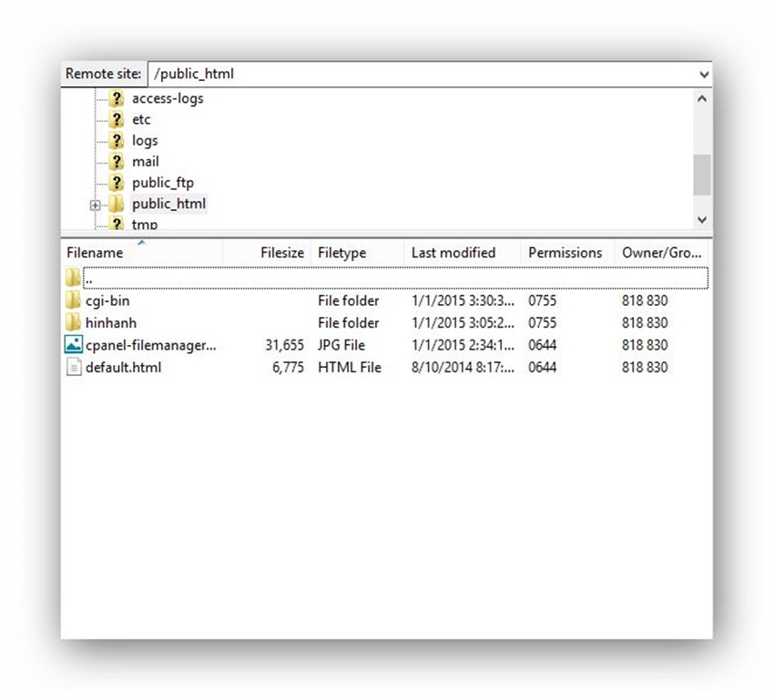774x700 pixels.
Task: Select the logs folder in tree
Action: point(145,140)
